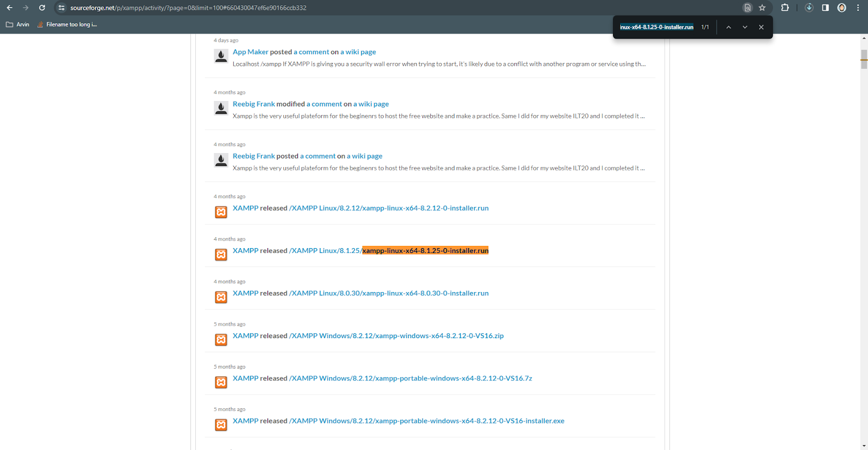Open xampp-linux-x64-8.0.30-0-installer.run release link
The image size is (868, 450).
tap(389, 293)
